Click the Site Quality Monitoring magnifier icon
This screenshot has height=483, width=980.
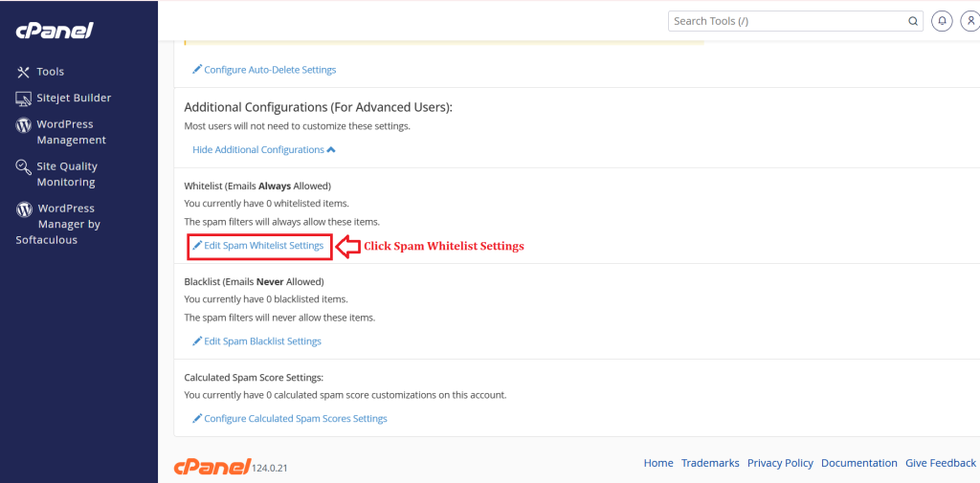pos(23,166)
